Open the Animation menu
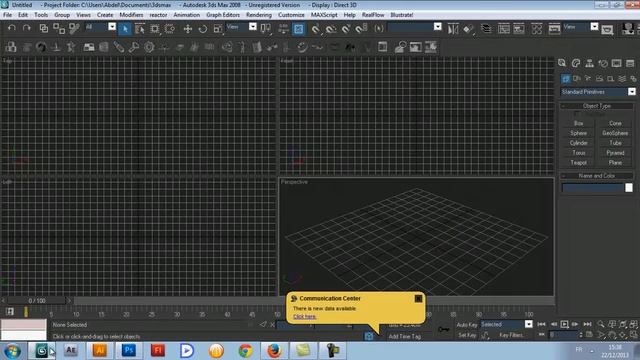Viewport: 640px width, 360px height. 187,15
